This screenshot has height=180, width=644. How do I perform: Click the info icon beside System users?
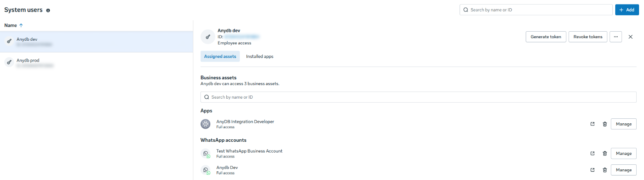48,10
